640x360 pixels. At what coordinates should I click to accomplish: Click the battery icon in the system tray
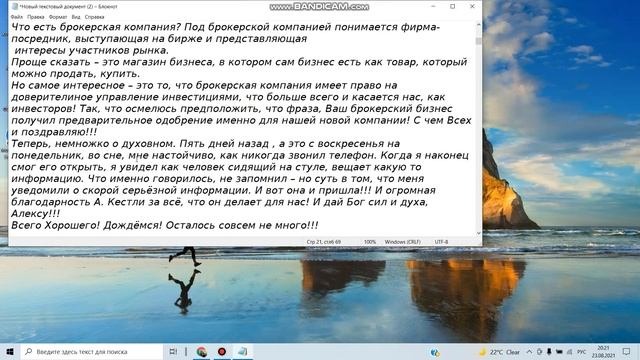[x=559, y=352]
